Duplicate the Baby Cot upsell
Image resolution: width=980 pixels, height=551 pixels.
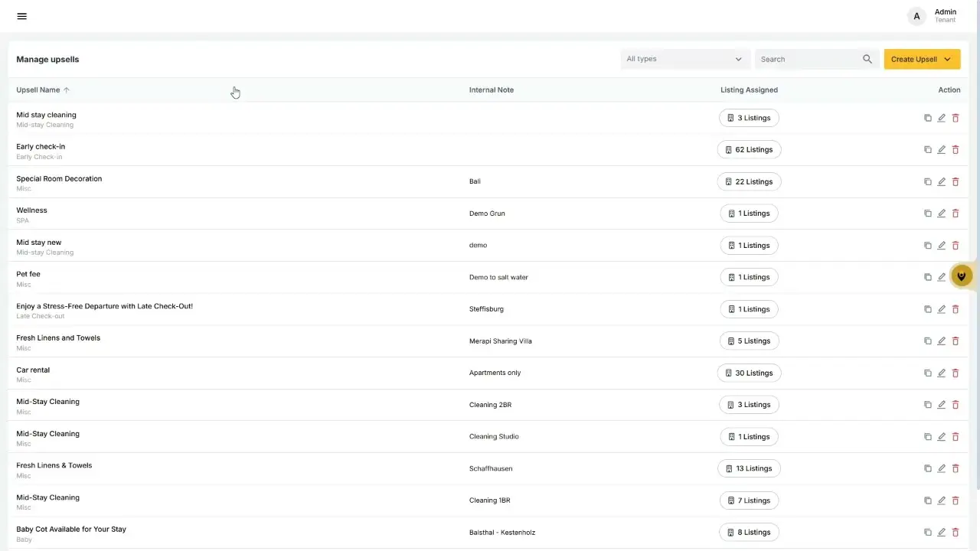928,533
